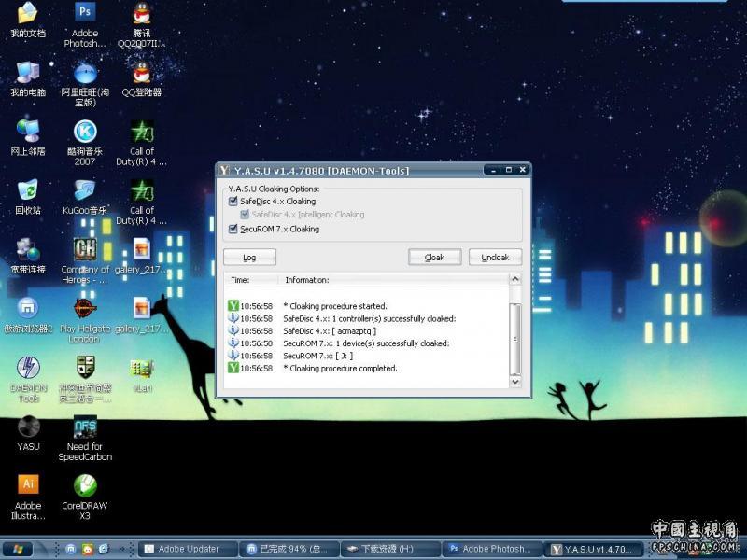Open the DAEMON Tools desktop icon

(x=28, y=367)
